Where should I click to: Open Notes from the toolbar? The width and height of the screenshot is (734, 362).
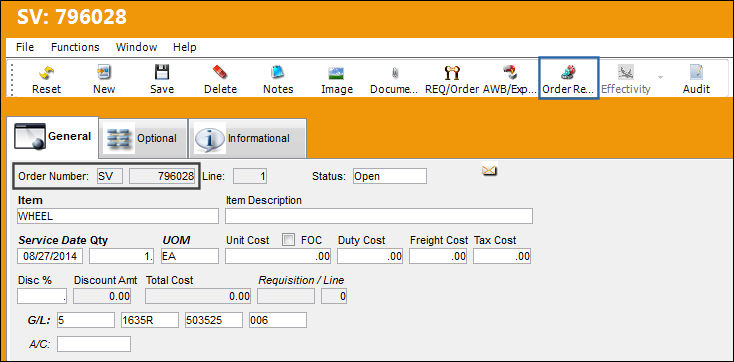coord(278,80)
